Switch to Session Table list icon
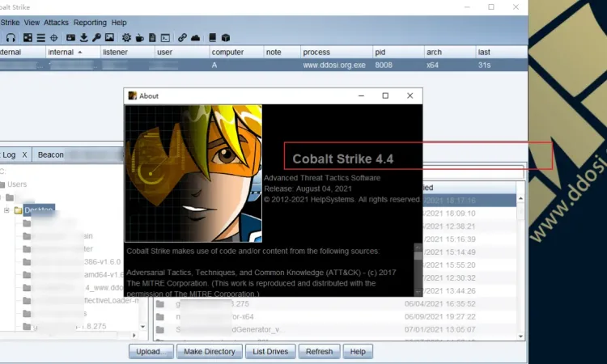 40,37
